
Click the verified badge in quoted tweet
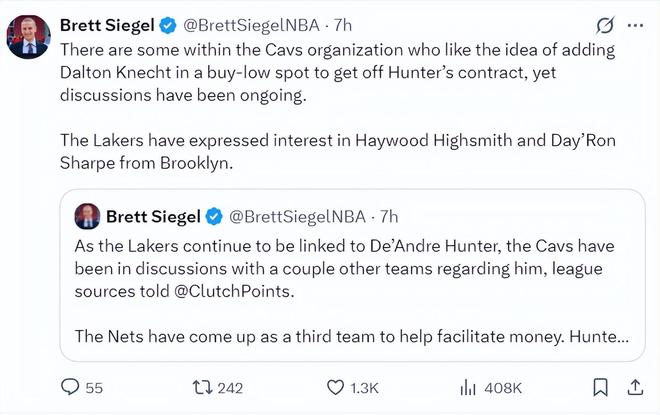(x=214, y=216)
